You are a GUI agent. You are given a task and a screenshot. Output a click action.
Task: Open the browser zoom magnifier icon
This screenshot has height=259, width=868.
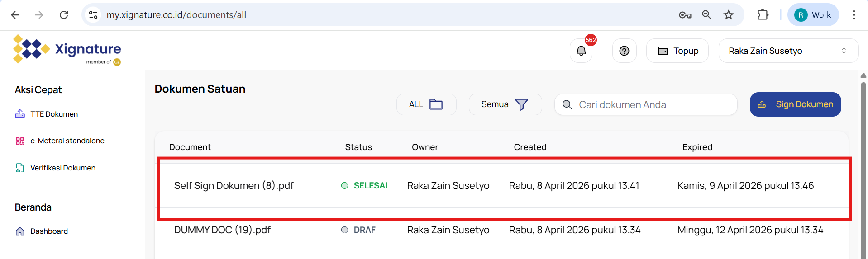[x=706, y=15]
